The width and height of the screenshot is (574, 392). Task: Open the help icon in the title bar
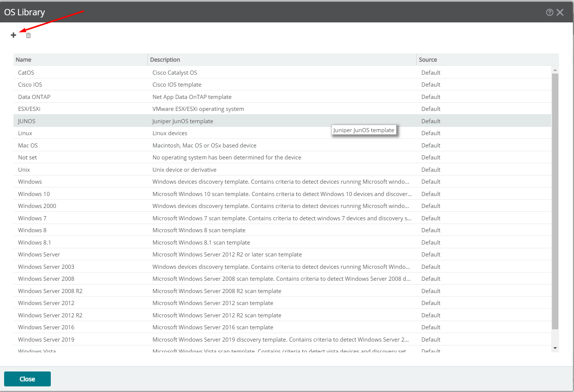(549, 12)
